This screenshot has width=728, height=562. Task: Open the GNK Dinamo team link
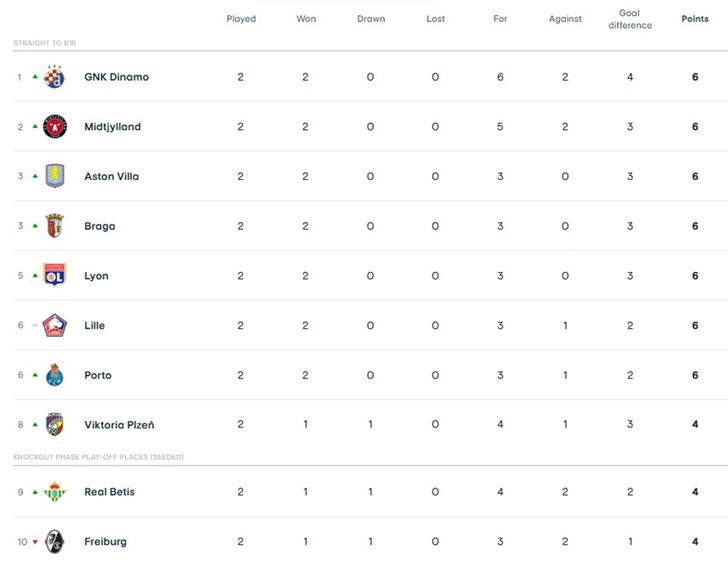coord(116,77)
